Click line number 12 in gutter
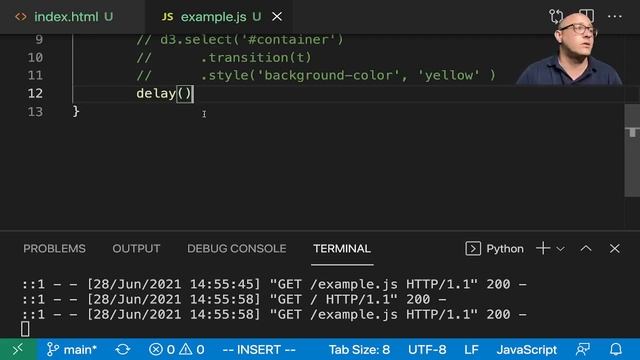640x360 pixels. [x=35, y=93]
